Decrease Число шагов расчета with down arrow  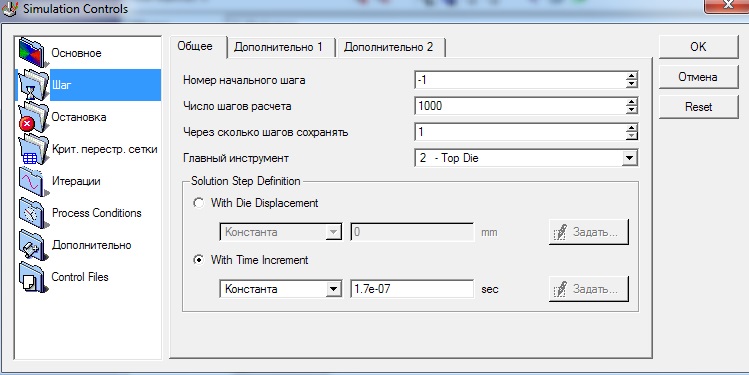pos(631,110)
